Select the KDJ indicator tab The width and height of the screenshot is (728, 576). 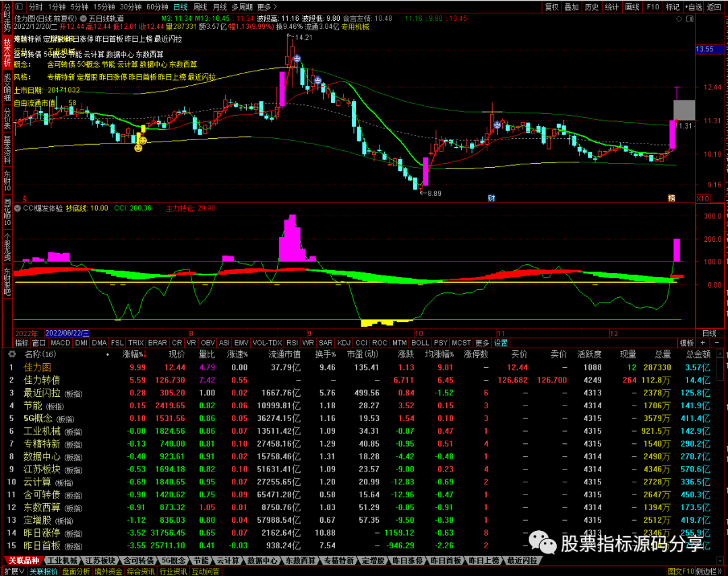344,343
